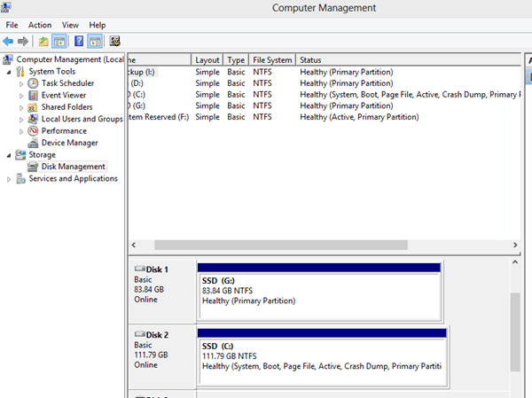Click the volume list horizontal scrollbar thumb
This screenshot has width=532, height=398.
281,245
